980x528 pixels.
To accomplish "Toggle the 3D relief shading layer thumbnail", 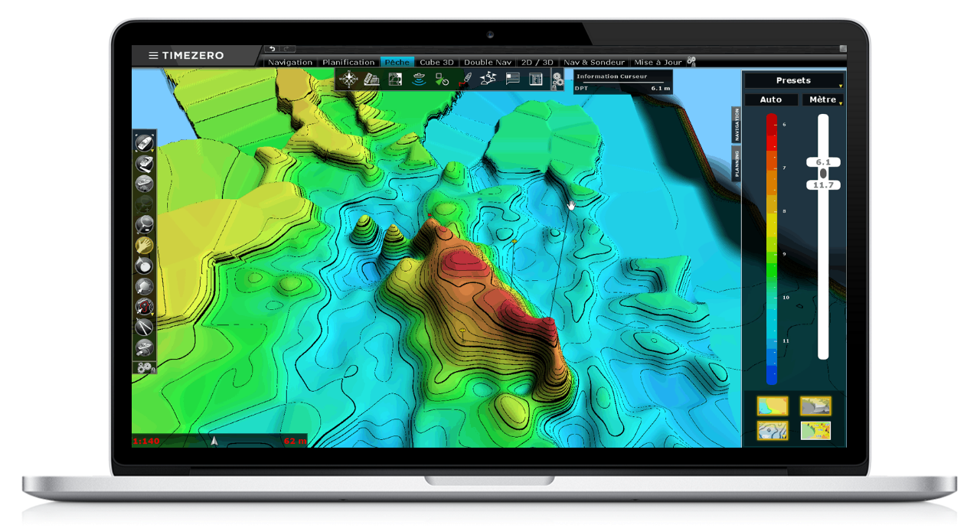I will [815, 406].
